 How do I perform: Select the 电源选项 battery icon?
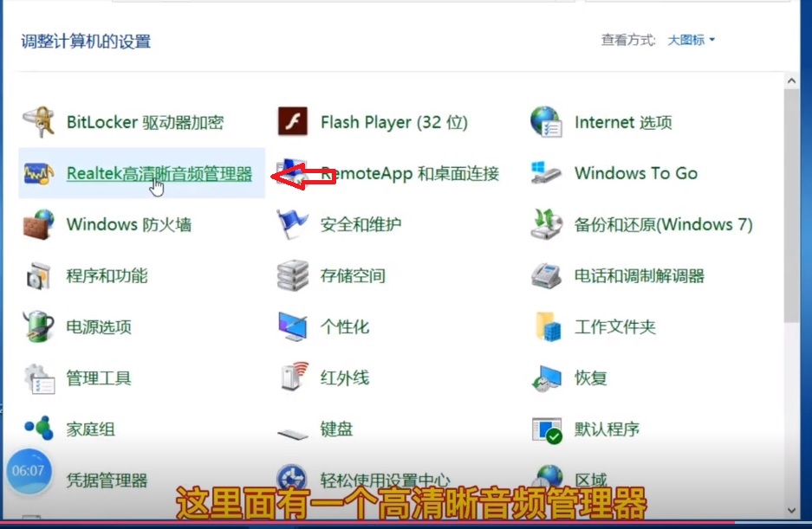(38, 327)
